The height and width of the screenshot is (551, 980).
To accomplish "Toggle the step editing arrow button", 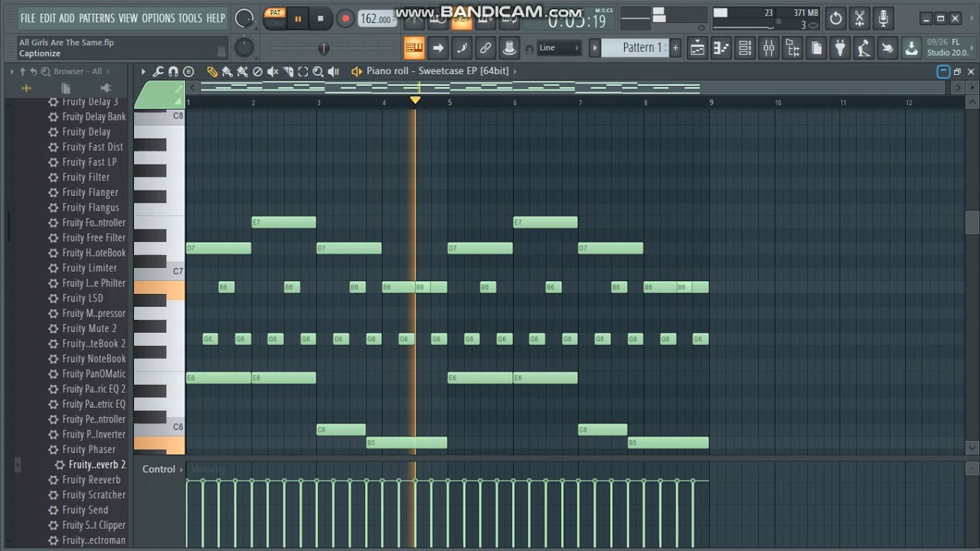I will click(438, 48).
